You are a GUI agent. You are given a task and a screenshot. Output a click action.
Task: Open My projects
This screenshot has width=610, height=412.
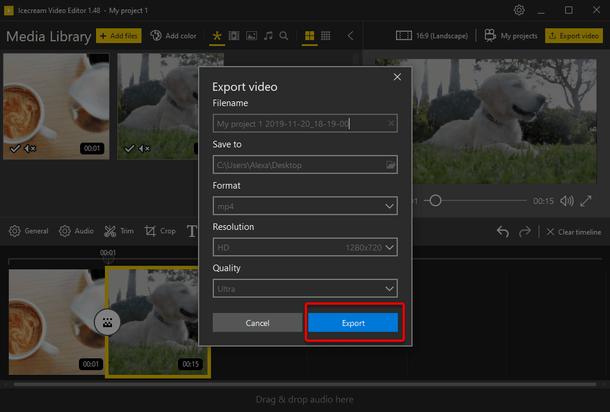(x=511, y=36)
